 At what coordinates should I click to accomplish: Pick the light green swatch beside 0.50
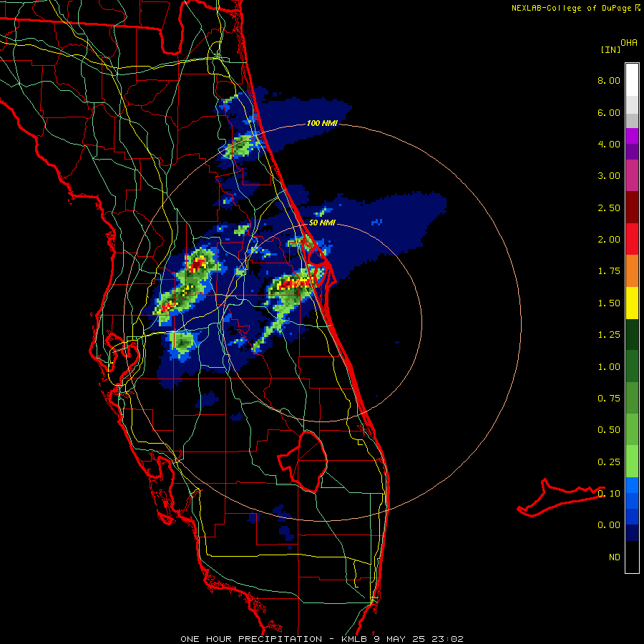point(632,429)
